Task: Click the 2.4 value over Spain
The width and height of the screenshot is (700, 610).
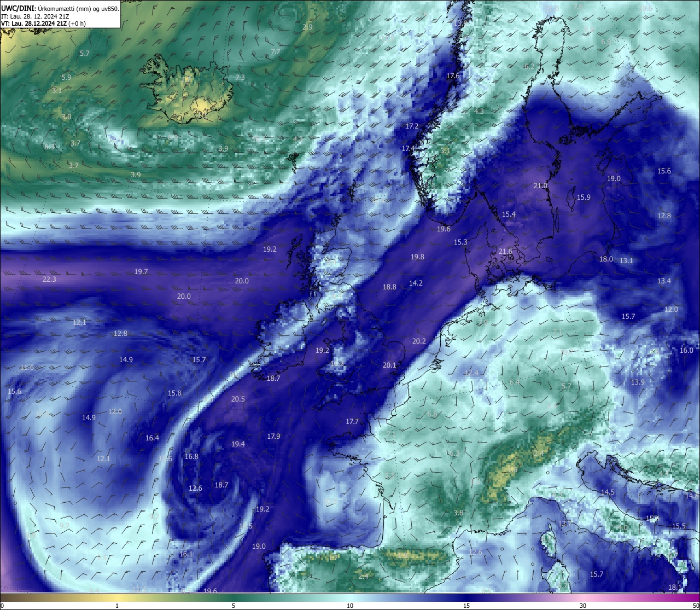Action: (x=363, y=577)
